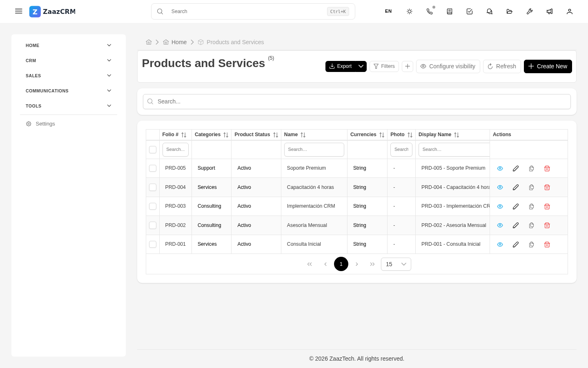Delete PRD-003 Implementación CRM row
The image size is (588, 368).
[x=547, y=206]
